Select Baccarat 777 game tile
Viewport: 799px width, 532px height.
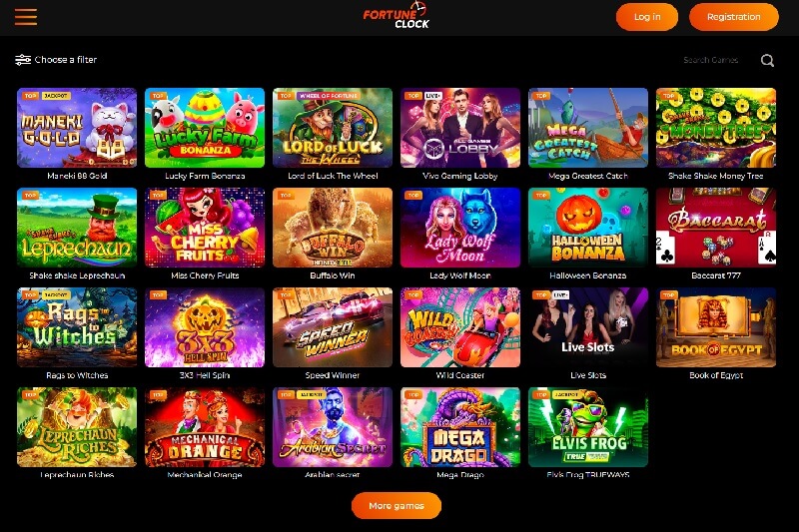point(716,228)
